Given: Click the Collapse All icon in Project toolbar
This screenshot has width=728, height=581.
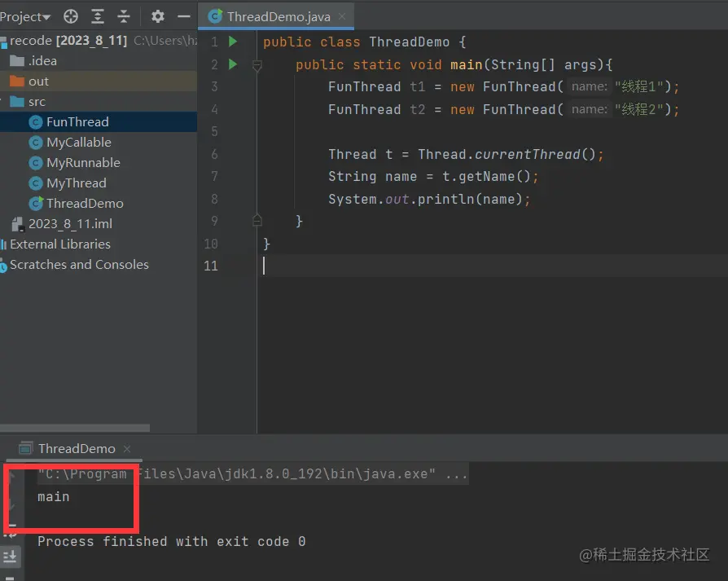Looking at the screenshot, I should (x=124, y=17).
